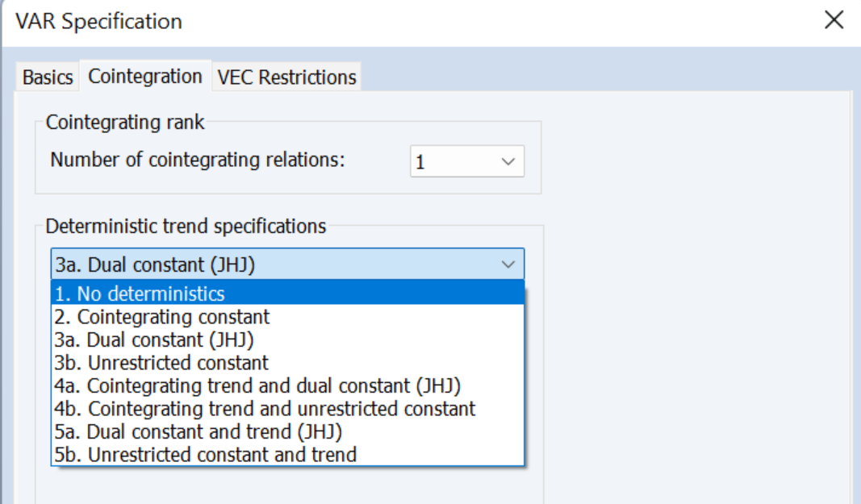The width and height of the screenshot is (861, 504).
Task: Click the Cointegrating rank group title
Action: tap(124, 122)
